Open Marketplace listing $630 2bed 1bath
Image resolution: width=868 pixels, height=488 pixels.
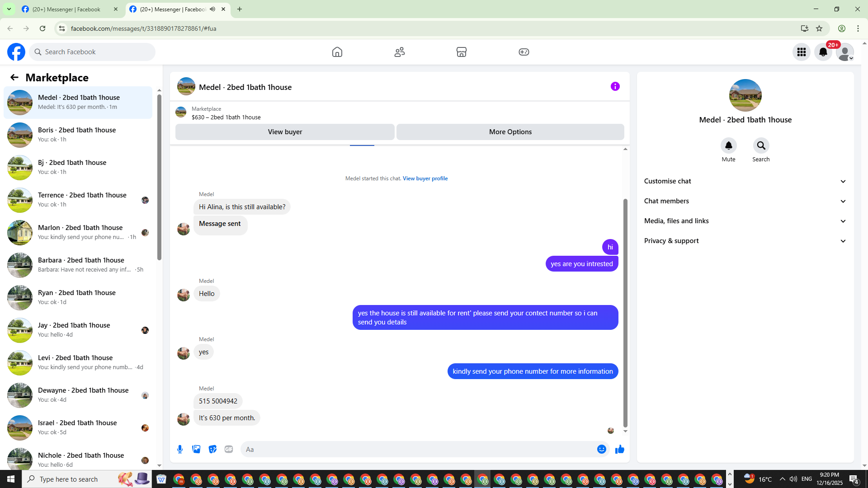tap(226, 117)
